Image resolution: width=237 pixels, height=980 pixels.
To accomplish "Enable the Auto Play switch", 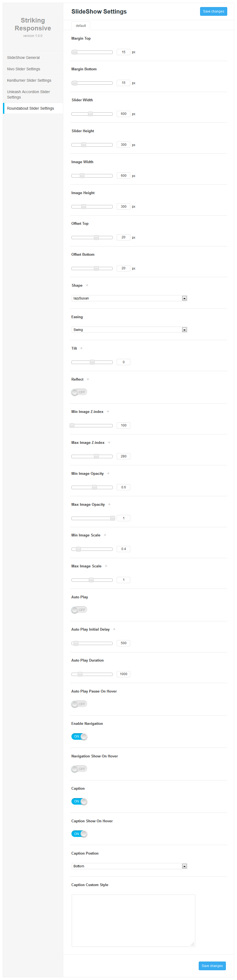I will [x=79, y=610].
